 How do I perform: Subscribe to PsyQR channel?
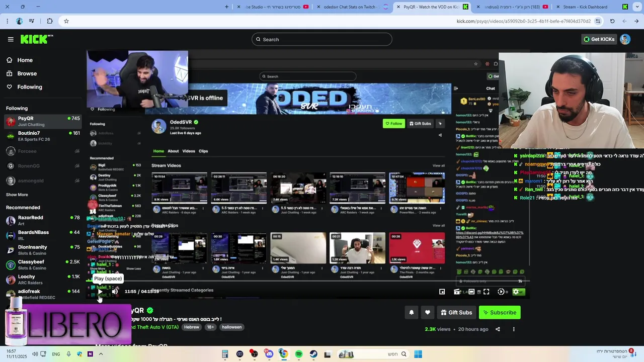pos(500,312)
